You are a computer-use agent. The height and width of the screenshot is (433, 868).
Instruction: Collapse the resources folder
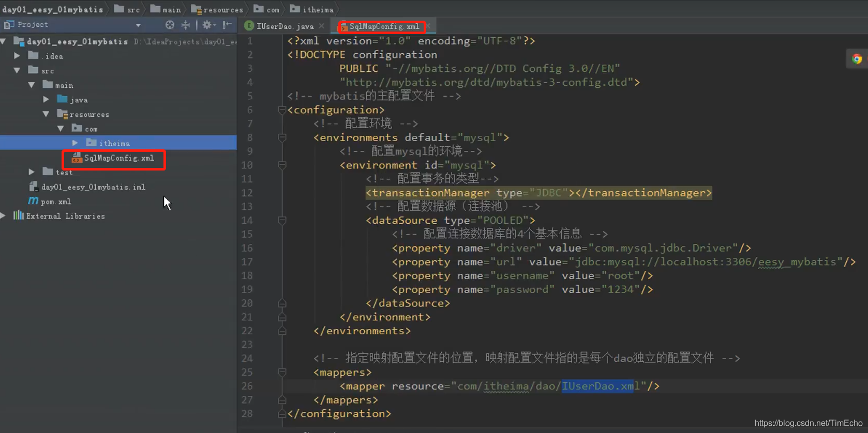point(47,114)
